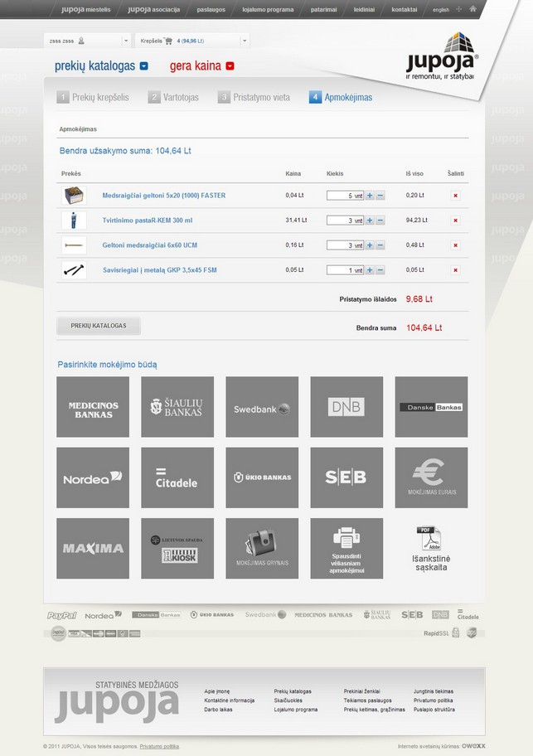Remove Savisriegiai į metalą item
Viewport: 533px width, 756px height.
tap(455, 270)
